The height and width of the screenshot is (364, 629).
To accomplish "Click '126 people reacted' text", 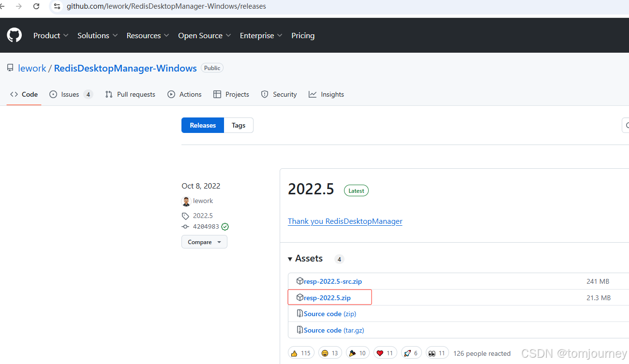I will pos(482,353).
